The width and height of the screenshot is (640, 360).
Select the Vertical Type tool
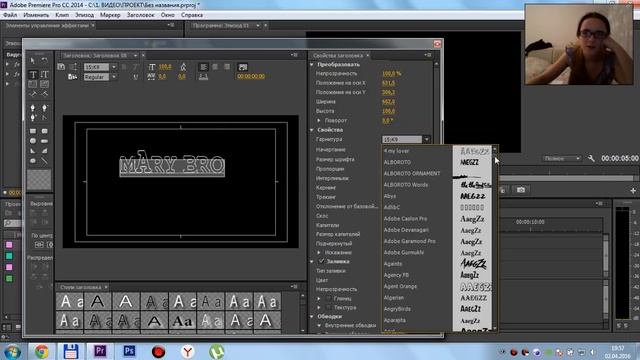(x=44, y=74)
